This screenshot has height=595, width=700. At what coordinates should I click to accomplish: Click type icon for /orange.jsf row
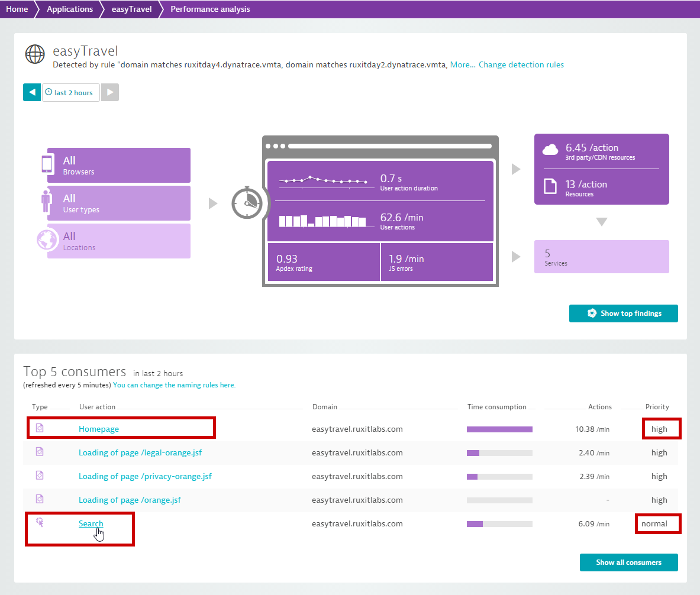pyautogui.click(x=40, y=499)
